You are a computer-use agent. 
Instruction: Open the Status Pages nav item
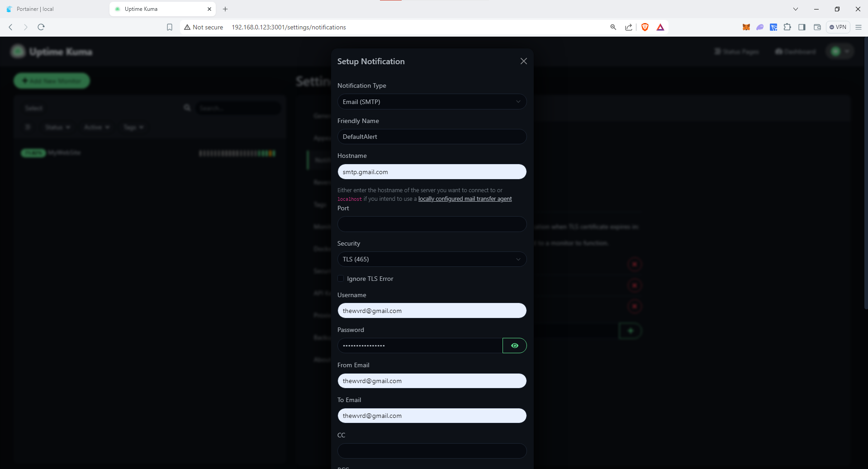pyautogui.click(x=736, y=52)
